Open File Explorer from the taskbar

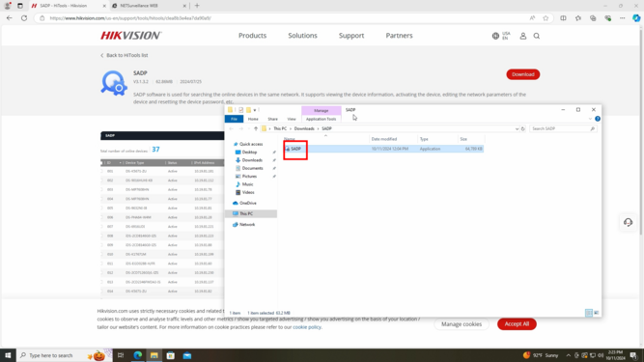pos(154,355)
